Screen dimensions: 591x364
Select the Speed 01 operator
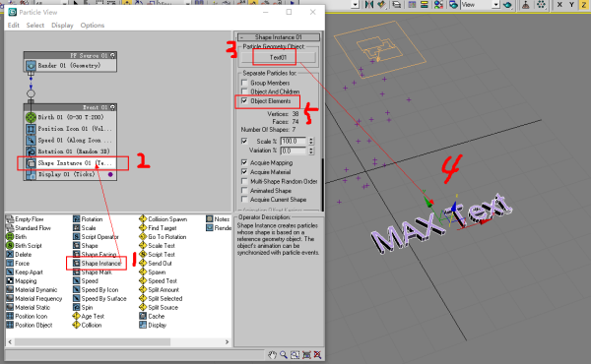tap(70, 140)
